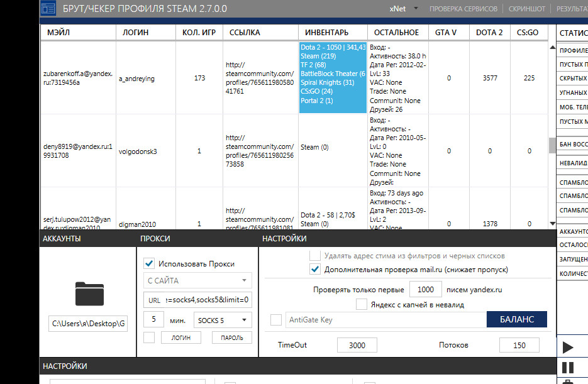
Task: Sort by the CS:GO column header
Action: tap(529, 33)
